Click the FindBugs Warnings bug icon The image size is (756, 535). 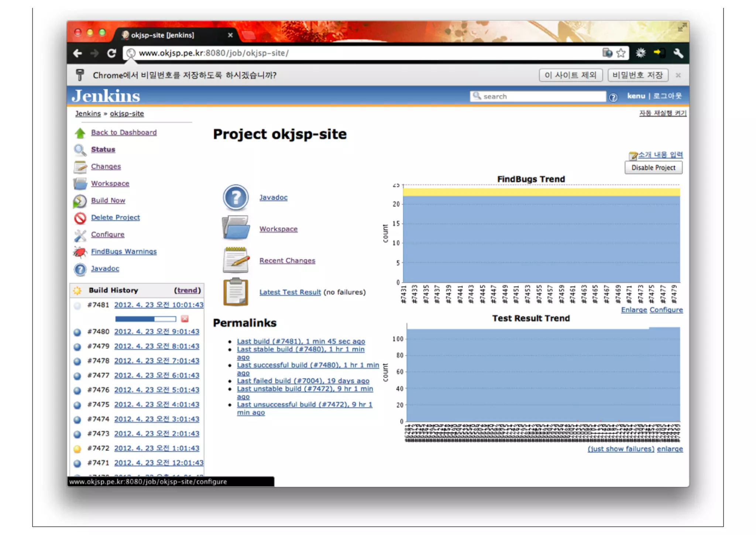coord(80,252)
